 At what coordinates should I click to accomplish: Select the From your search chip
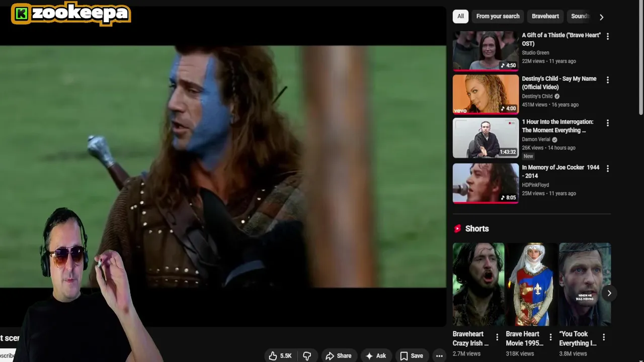click(x=498, y=16)
